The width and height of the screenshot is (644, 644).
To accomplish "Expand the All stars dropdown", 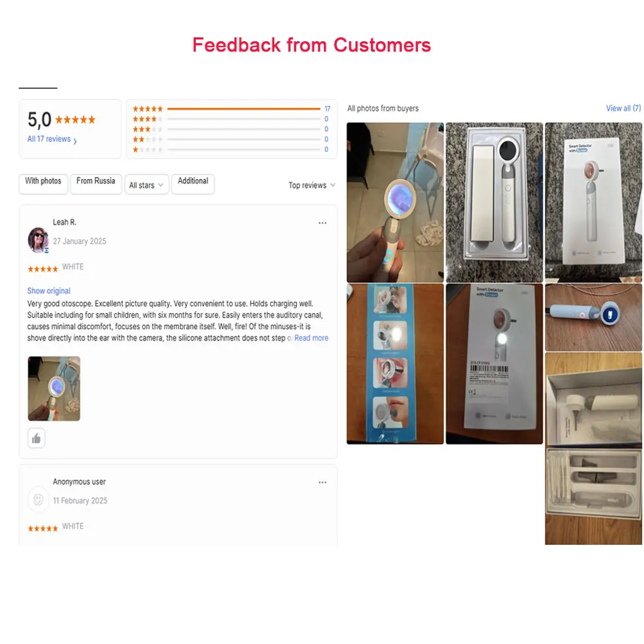I will coord(147,185).
